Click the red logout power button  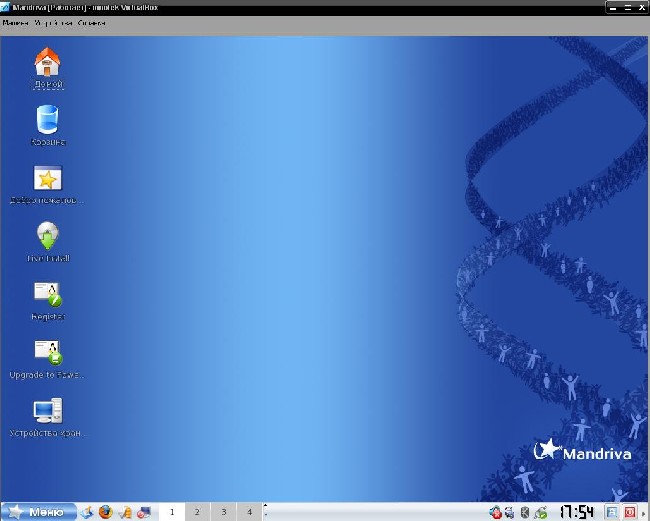coord(630,512)
